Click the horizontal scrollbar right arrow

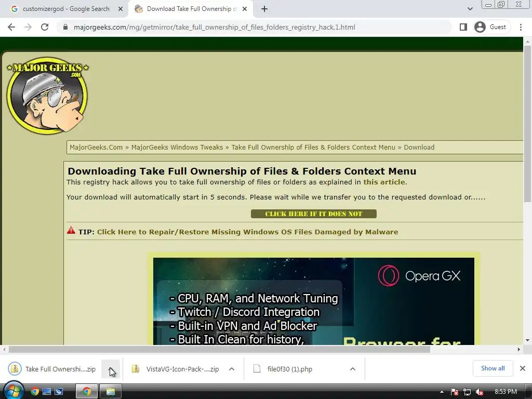click(x=519, y=350)
